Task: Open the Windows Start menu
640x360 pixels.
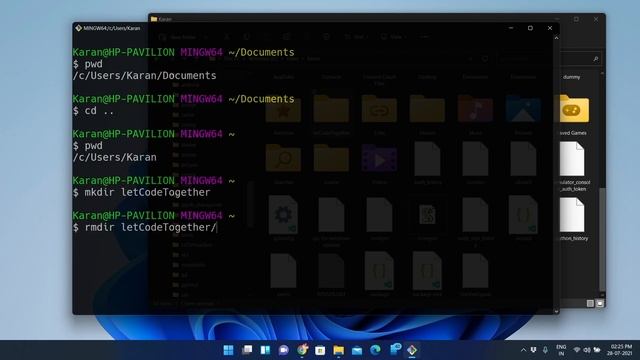Action: pos(229,350)
